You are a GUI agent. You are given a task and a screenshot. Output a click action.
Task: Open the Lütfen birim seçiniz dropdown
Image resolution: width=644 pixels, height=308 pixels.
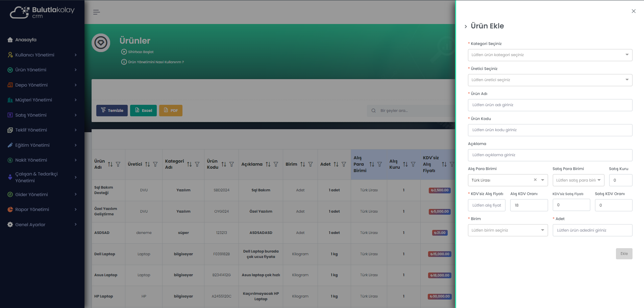click(x=507, y=230)
